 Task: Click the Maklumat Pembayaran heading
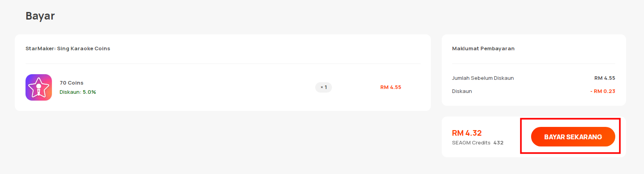[x=483, y=49]
